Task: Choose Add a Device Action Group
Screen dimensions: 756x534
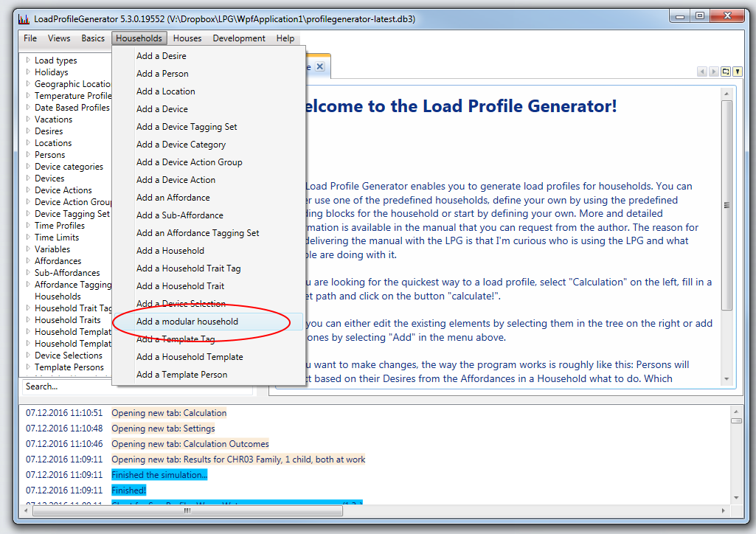Action: point(209,162)
